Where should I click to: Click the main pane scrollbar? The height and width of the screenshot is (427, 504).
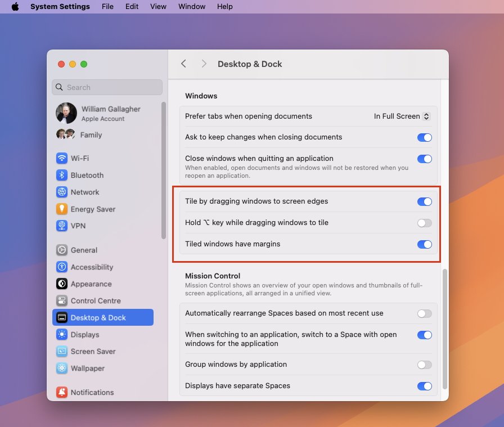coord(444,329)
